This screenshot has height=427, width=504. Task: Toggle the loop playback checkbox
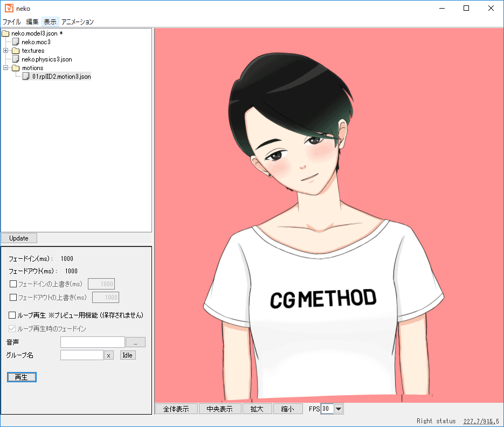[x=12, y=315]
